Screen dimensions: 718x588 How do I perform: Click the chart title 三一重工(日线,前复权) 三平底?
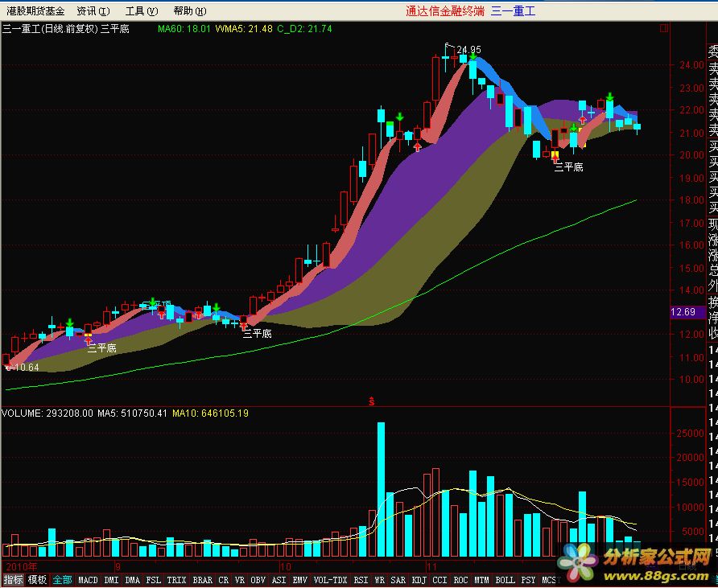[66, 29]
